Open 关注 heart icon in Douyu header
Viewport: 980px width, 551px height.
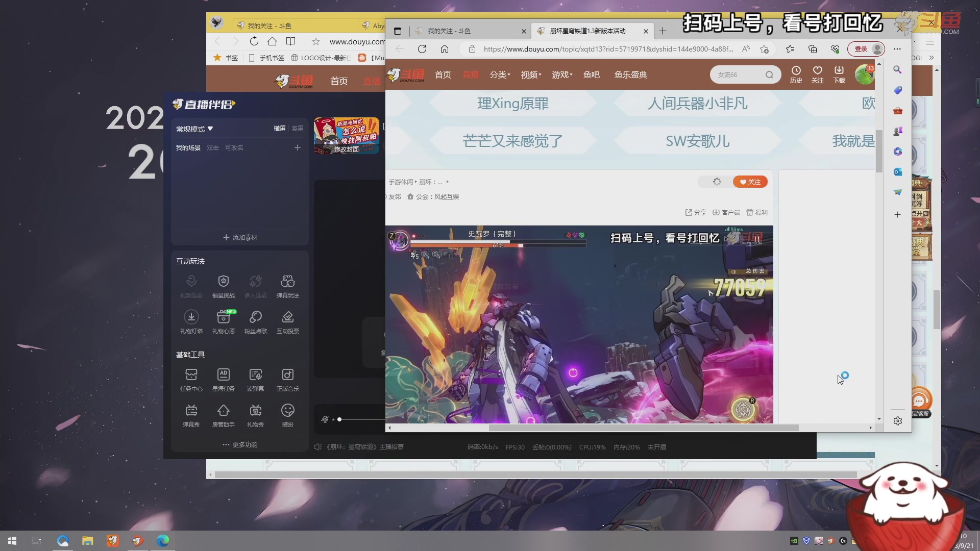(x=818, y=74)
